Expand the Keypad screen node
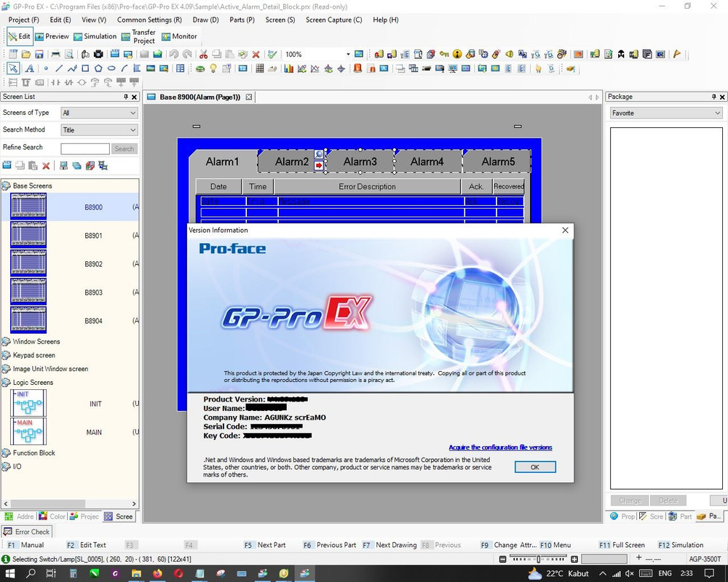 [x=6, y=356]
